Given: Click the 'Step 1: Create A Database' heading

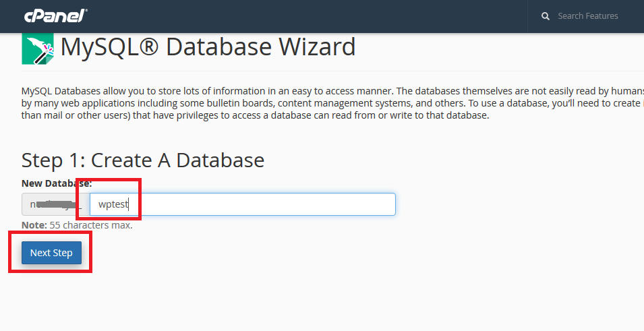Looking at the screenshot, I should pos(143,160).
